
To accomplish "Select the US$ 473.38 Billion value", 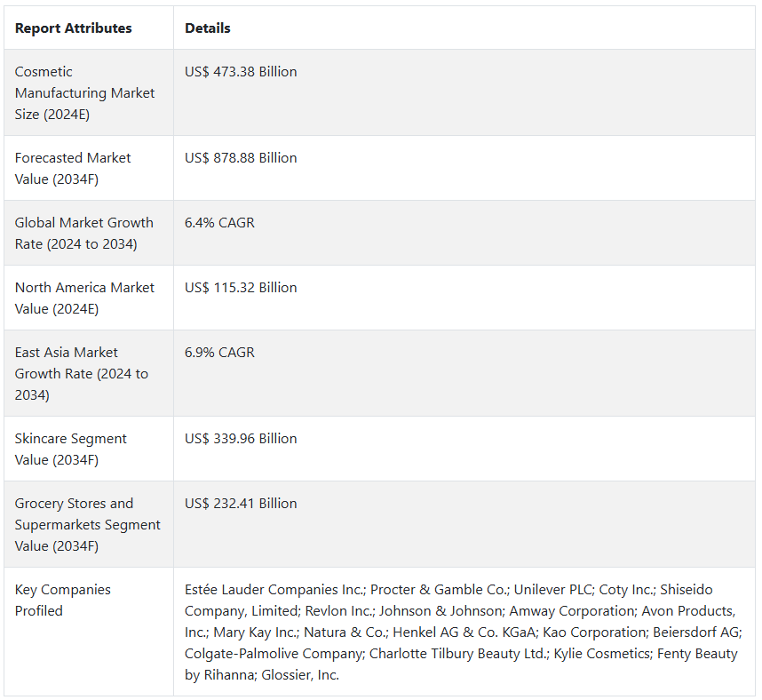I will pyautogui.click(x=241, y=72).
